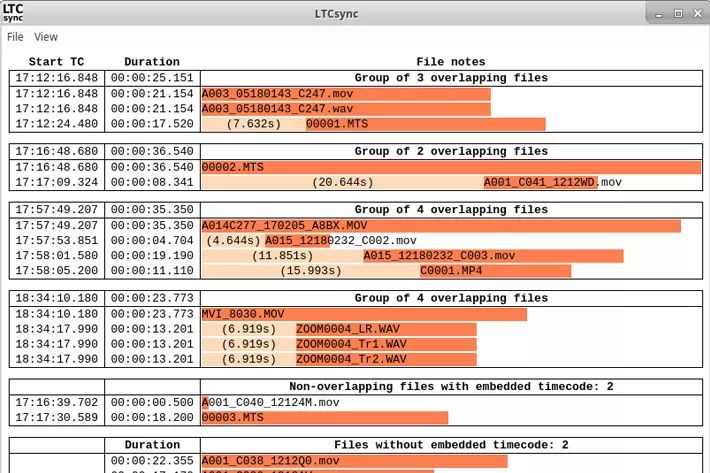This screenshot has width=710, height=473.
Task: Select file A001_C041_1212WD.mov
Action: 552,182
